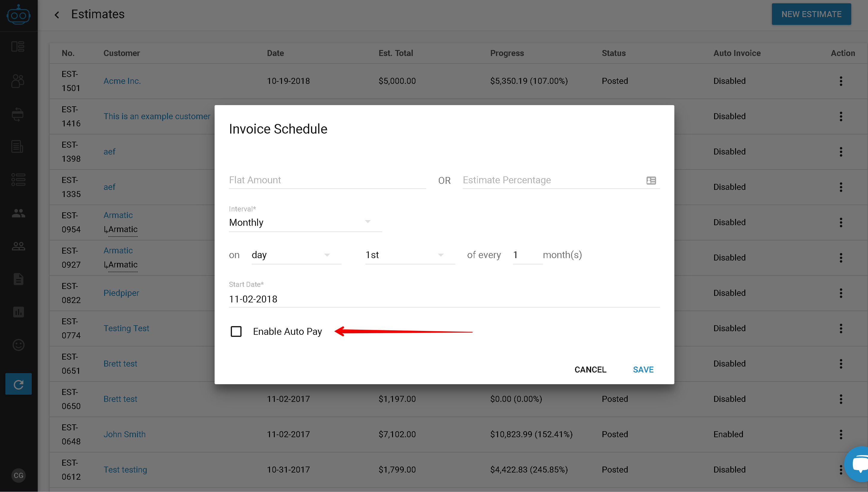The height and width of the screenshot is (492, 868).
Task: Click the Start Date field 11-02-2018
Action: coord(444,299)
